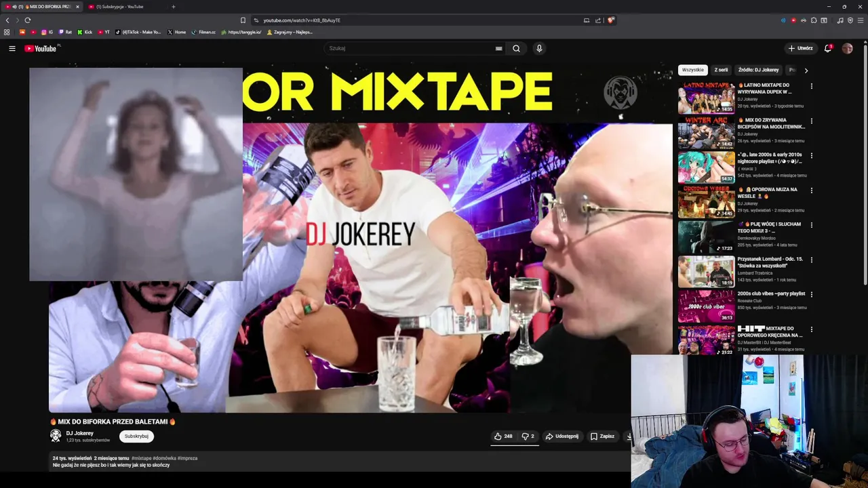Select the Źródło: DJ Jokerey chip
This screenshot has height=488, width=868.
[759, 70]
